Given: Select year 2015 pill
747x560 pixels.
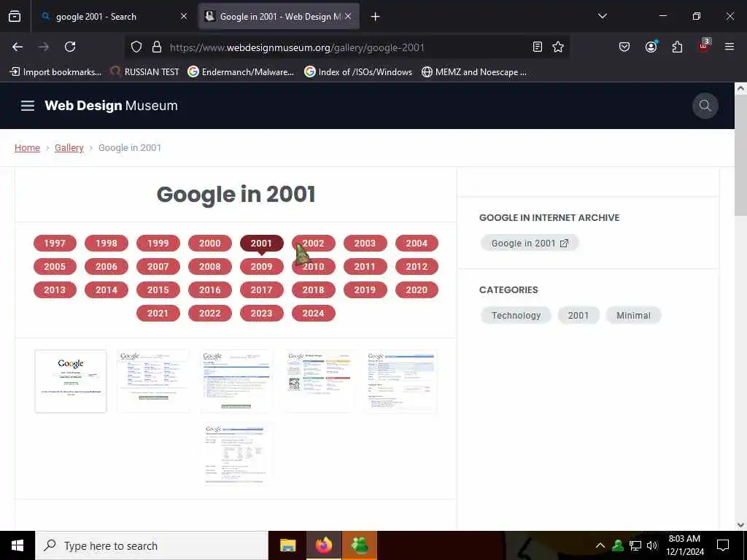Looking at the screenshot, I should (158, 290).
